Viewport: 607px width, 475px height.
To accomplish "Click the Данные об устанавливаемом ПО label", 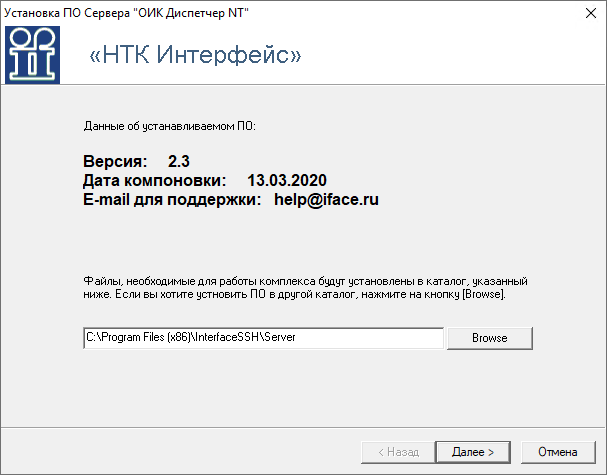I will coord(170,126).
